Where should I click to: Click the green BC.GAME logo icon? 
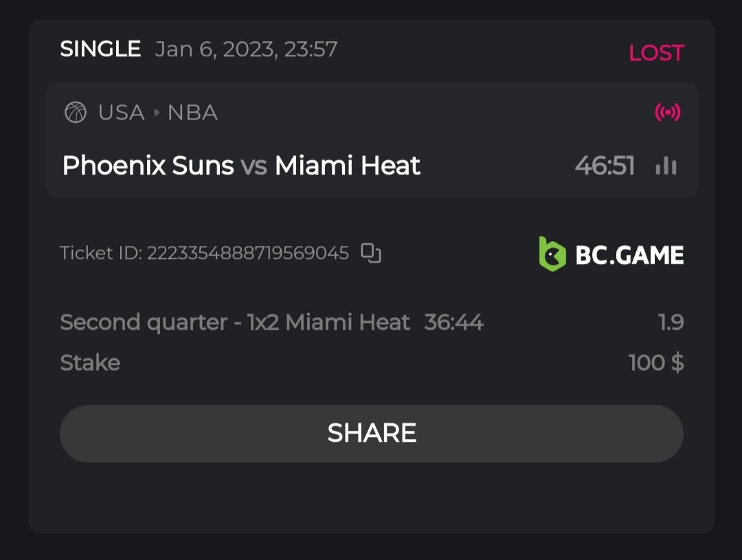tap(552, 254)
